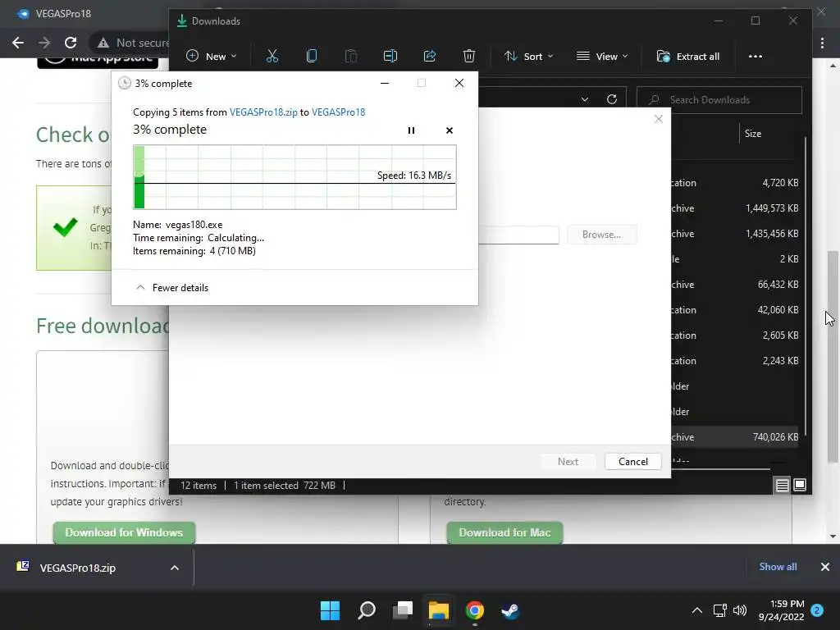Open the notification badge showing 2
The width and height of the screenshot is (840, 630).
[x=817, y=610]
